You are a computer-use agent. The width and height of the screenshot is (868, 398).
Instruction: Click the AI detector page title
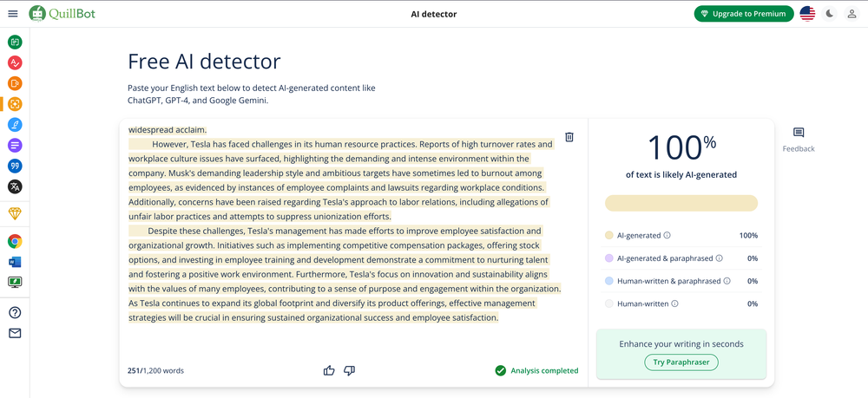point(434,14)
